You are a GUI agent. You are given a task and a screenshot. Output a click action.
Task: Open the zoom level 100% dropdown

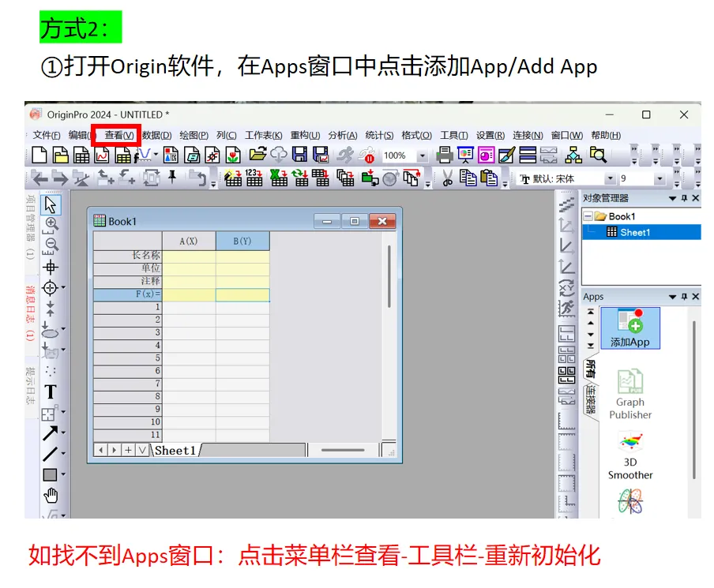[422, 155]
